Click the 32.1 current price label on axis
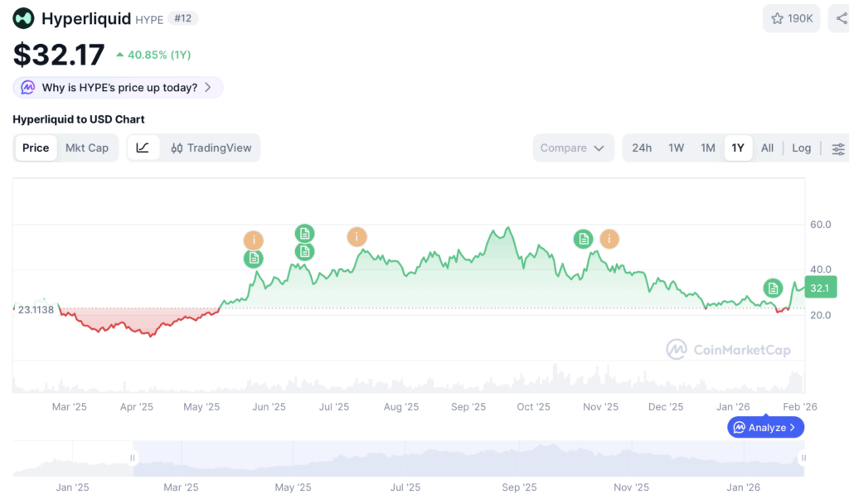849x504 pixels. click(820, 288)
